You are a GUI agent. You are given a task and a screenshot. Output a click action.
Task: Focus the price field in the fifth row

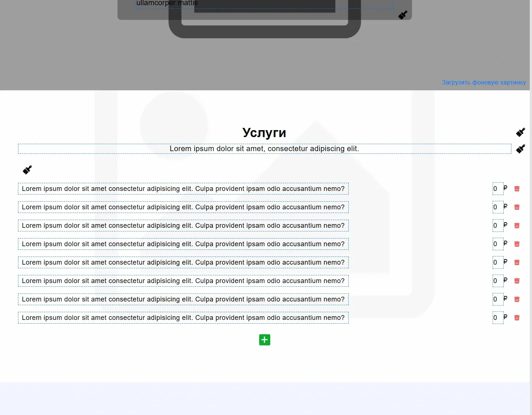[x=497, y=262]
